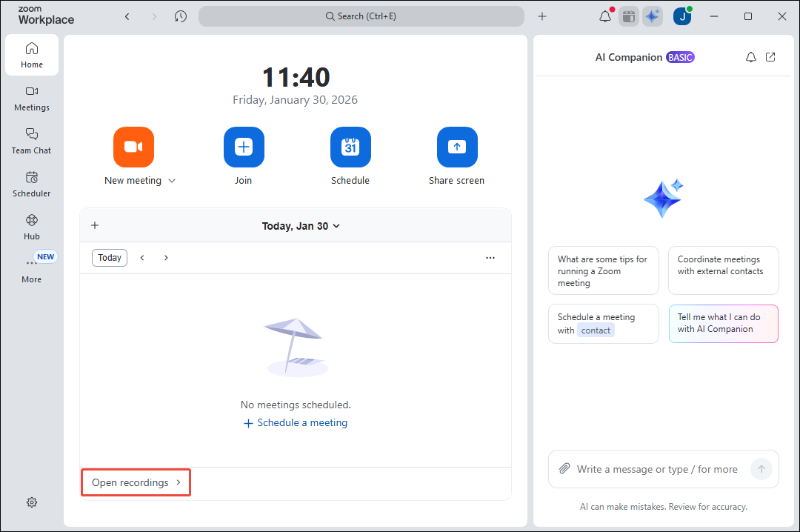
Task: Expand the Today, Jan 30 date dropdown
Action: point(301,226)
